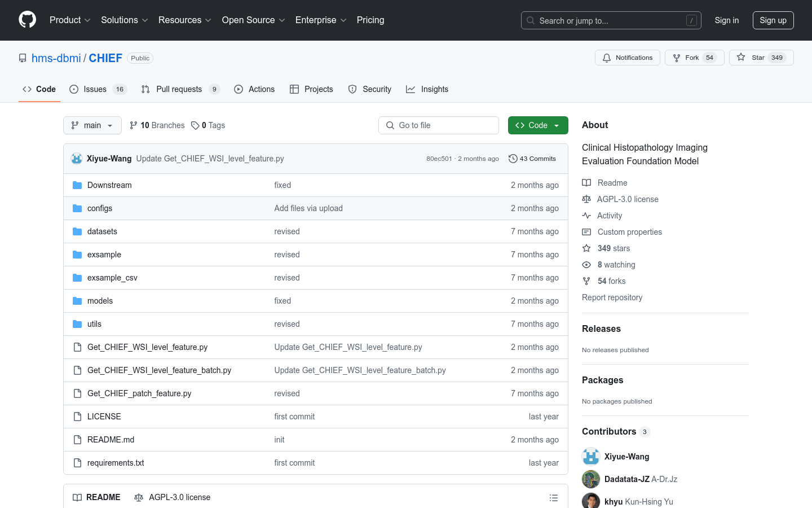Open Pricing page link
This screenshot has height=508, width=812.
[370, 20]
